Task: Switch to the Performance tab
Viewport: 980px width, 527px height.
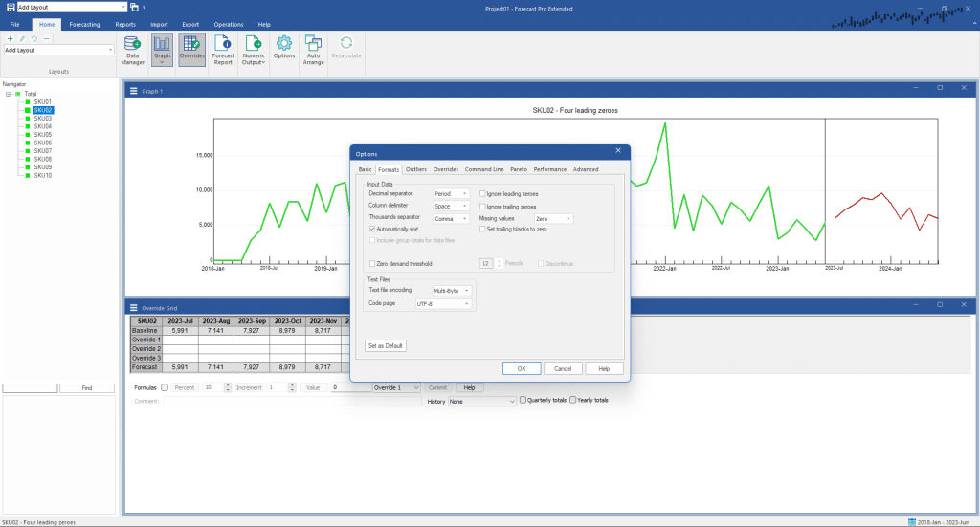Action: (x=550, y=170)
